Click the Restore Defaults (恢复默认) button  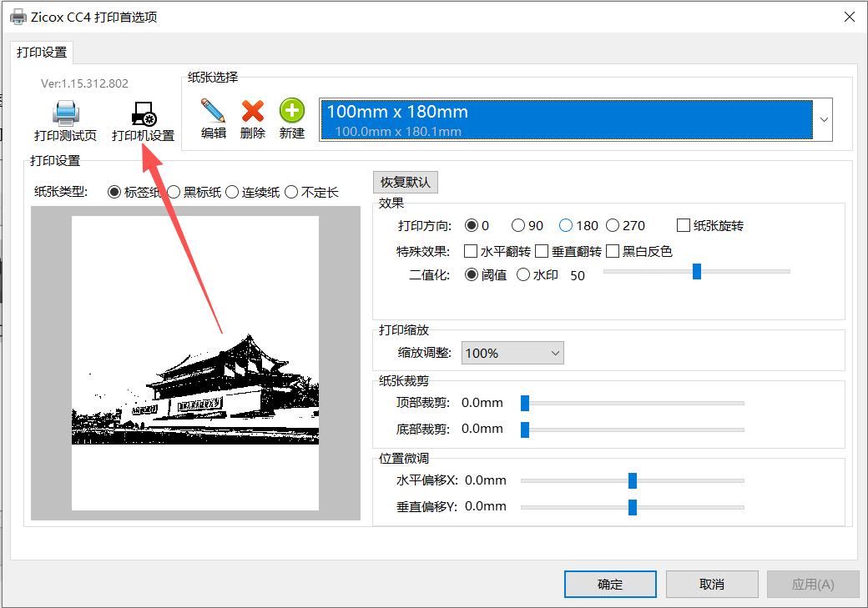click(x=406, y=182)
